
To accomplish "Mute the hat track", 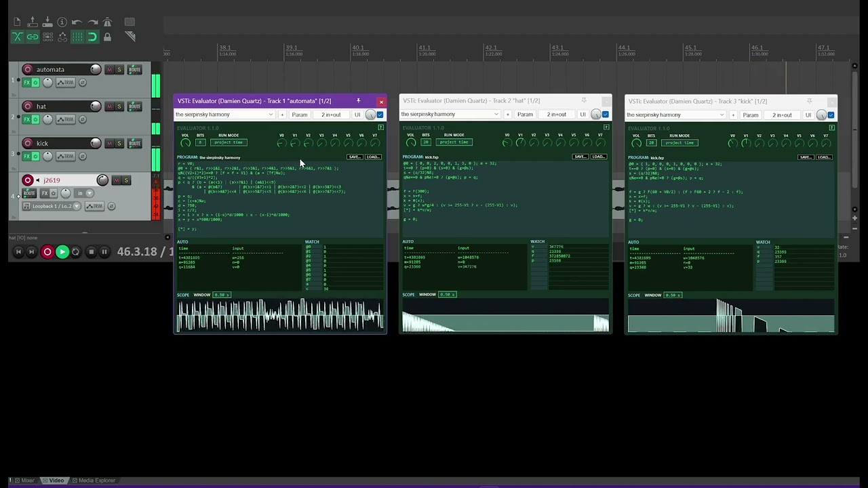I will [x=109, y=106].
